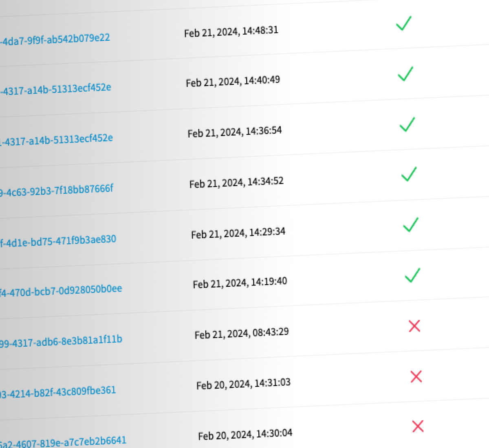
Task: Select the failure icon for Feb 20, 14:31:03
Action: [x=416, y=377]
